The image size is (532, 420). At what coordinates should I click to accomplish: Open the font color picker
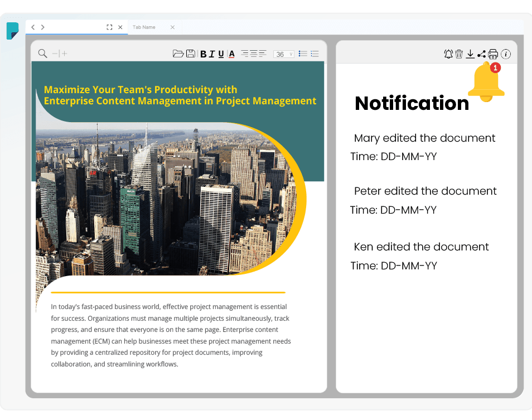pos(232,54)
